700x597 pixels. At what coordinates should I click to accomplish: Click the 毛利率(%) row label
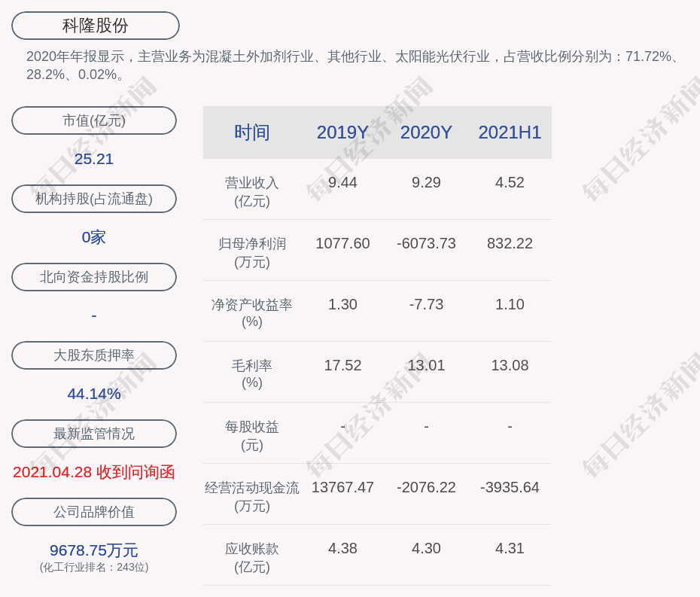point(251,374)
